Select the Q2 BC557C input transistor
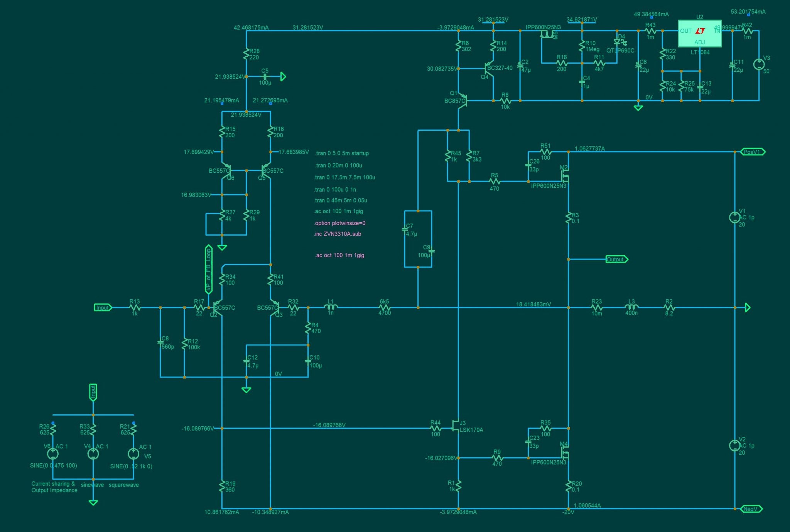 (x=218, y=308)
